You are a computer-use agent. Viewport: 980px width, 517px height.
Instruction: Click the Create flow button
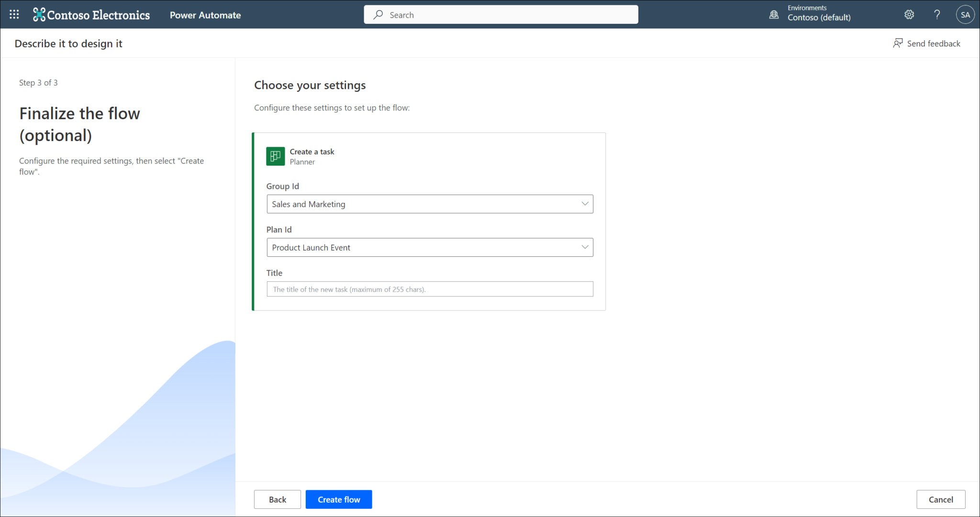pyautogui.click(x=339, y=499)
